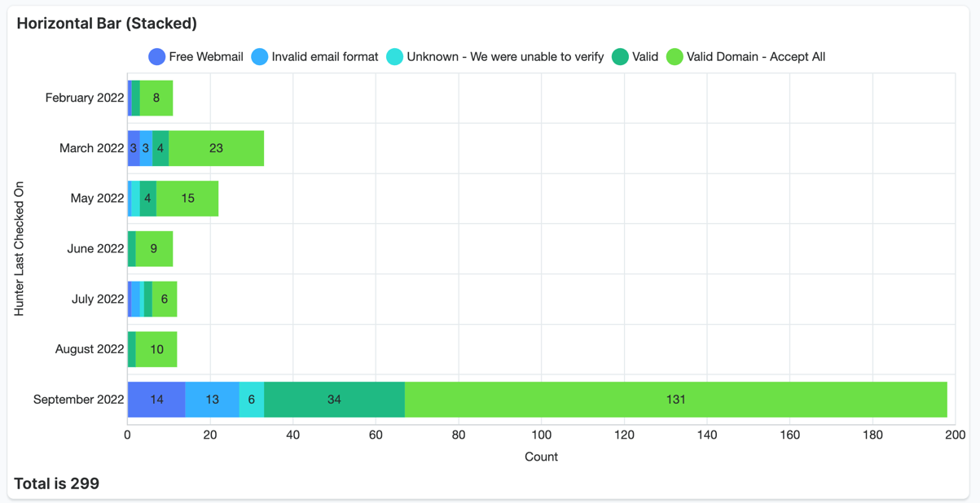Select September 2022 Invalid email segment showing 13

[x=212, y=400]
